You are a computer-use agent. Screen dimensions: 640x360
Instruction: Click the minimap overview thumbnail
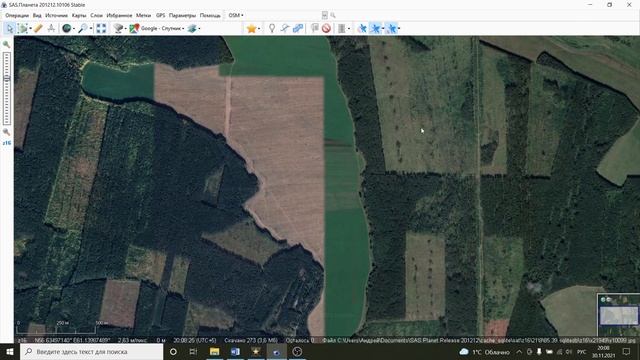618,315
